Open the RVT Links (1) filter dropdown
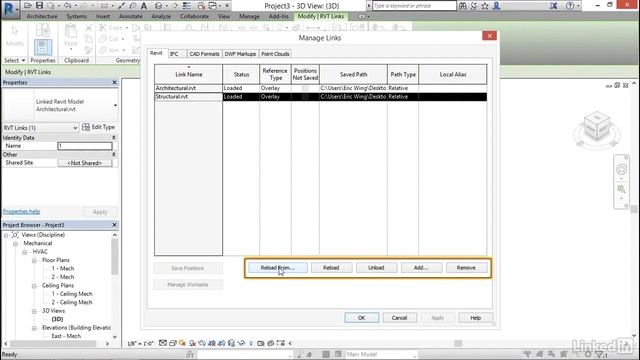Viewport: 640px width, 360px height. coord(75,128)
